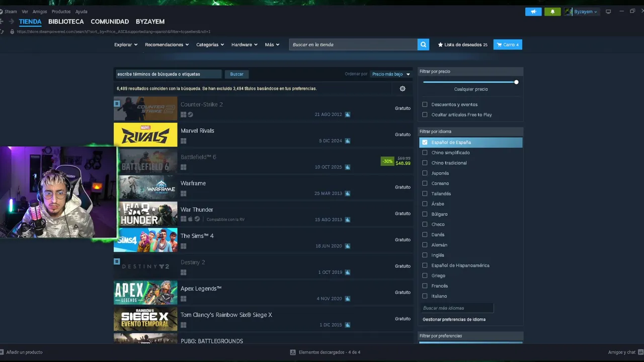Open the Ver menu
The height and width of the screenshot is (362, 644).
pos(25,12)
